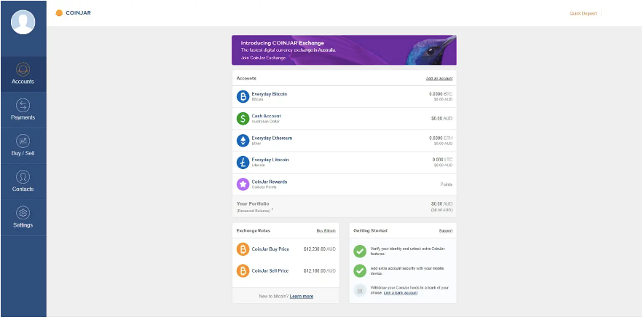Click the mobile security green checkmark

(x=360, y=270)
